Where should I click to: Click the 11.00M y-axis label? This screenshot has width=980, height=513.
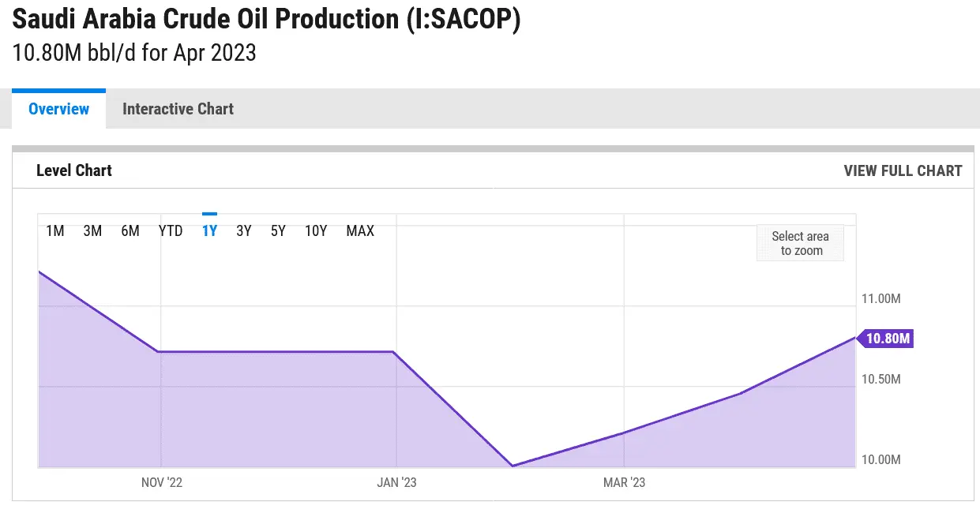click(x=880, y=299)
